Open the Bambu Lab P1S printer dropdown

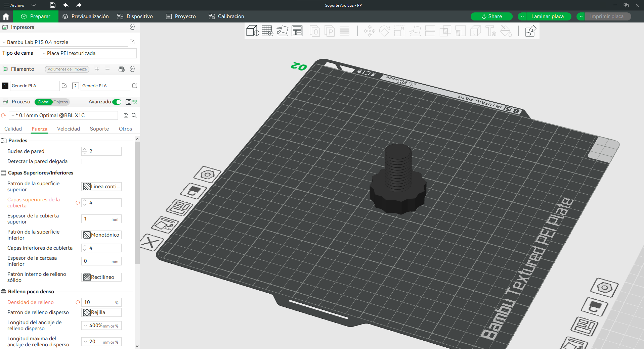click(x=65, y=42)
